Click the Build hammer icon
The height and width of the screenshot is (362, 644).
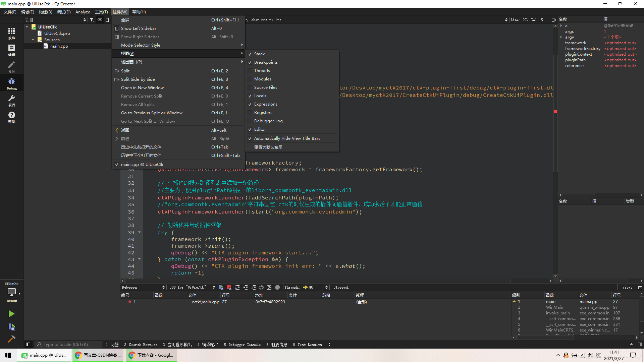(x=11, y=339)
